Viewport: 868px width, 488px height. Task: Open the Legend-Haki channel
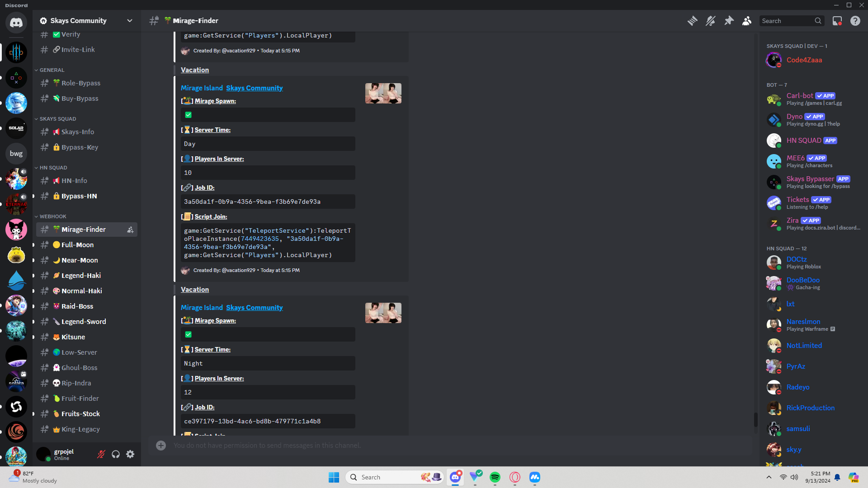point(87,276)
